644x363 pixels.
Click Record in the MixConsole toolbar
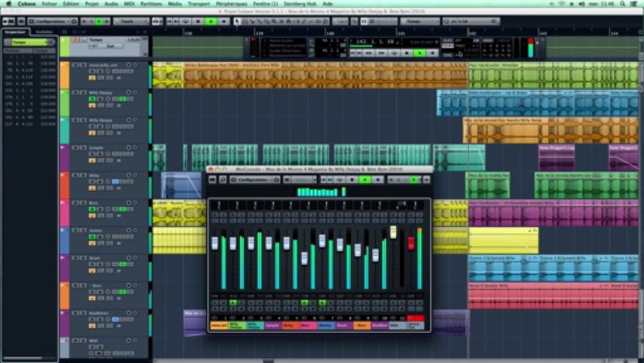(378, 179)
